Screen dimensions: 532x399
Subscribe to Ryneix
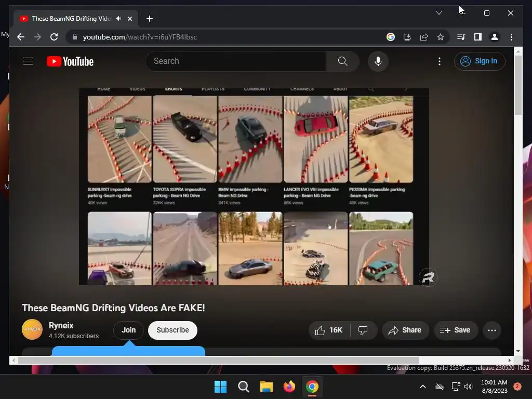172,330
